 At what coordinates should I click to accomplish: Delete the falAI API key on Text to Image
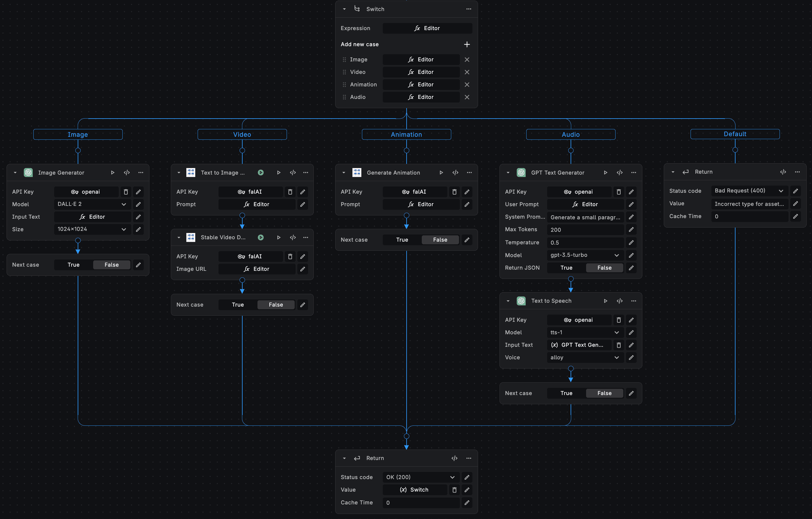pos(290,192)
